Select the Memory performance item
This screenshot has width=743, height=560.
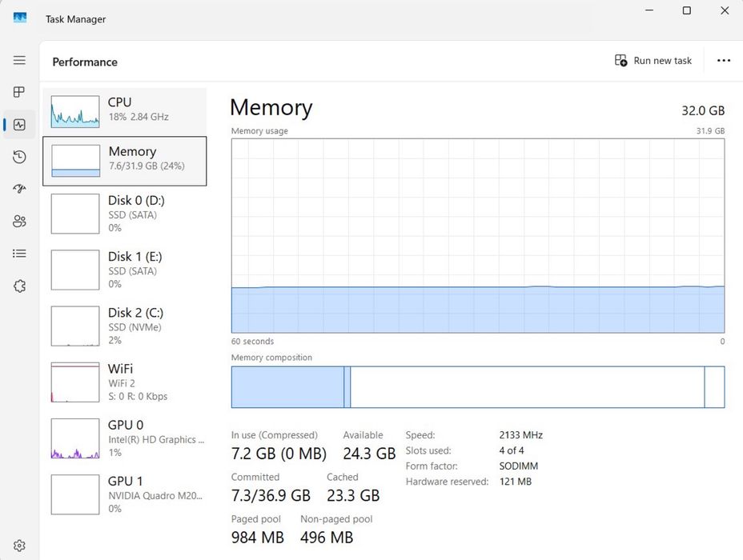124,161
